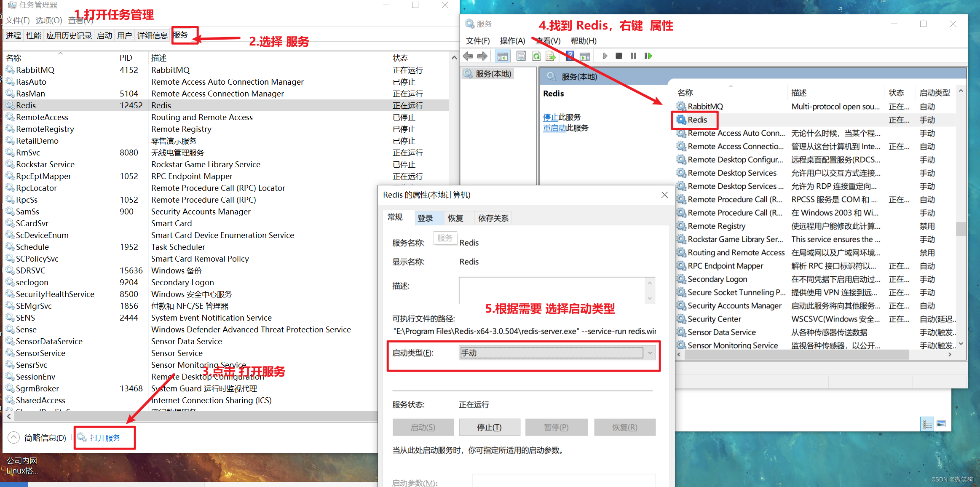The image size is (980, 487).
Task: Click the 重启动 link for Redis service
Action: (x=554, y=128)
